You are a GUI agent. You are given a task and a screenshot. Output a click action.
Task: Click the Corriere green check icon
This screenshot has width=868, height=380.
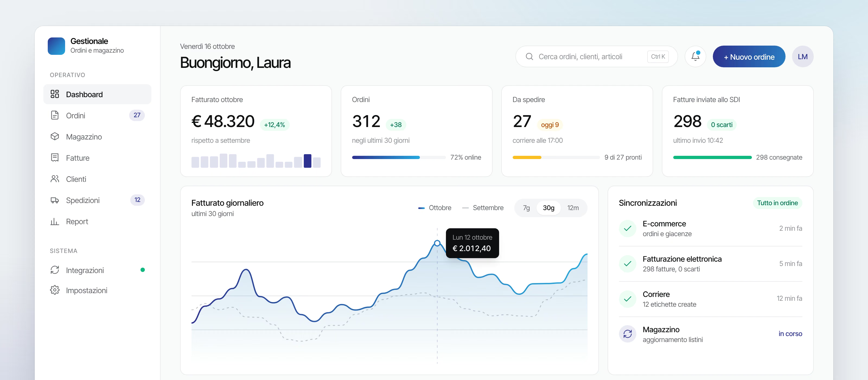tap(627, 299)
